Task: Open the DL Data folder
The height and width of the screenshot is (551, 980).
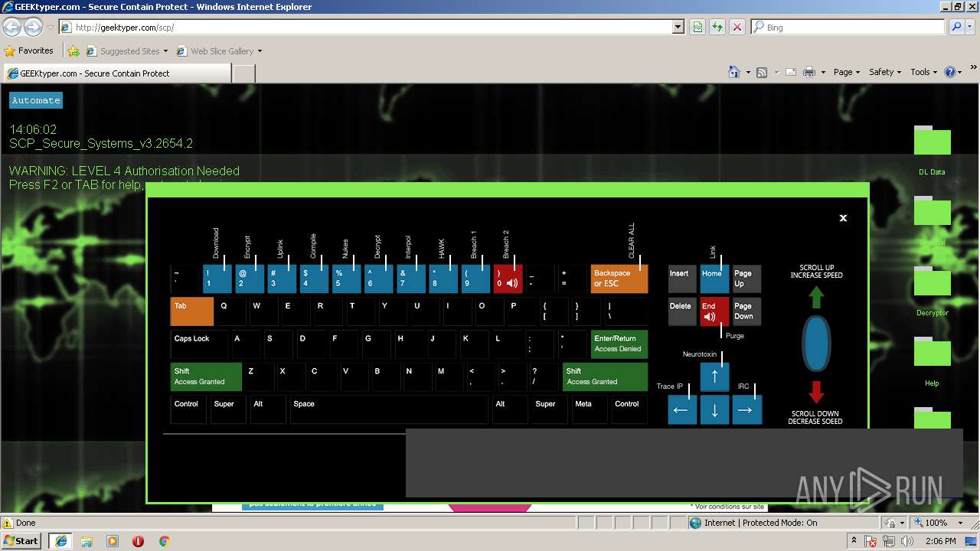Action: (932, 150)
